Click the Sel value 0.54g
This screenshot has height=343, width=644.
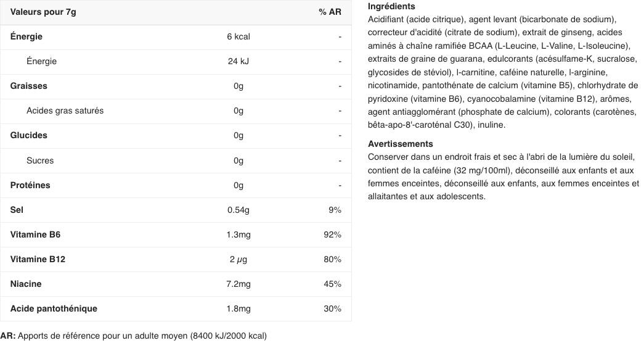click(238, 210)
